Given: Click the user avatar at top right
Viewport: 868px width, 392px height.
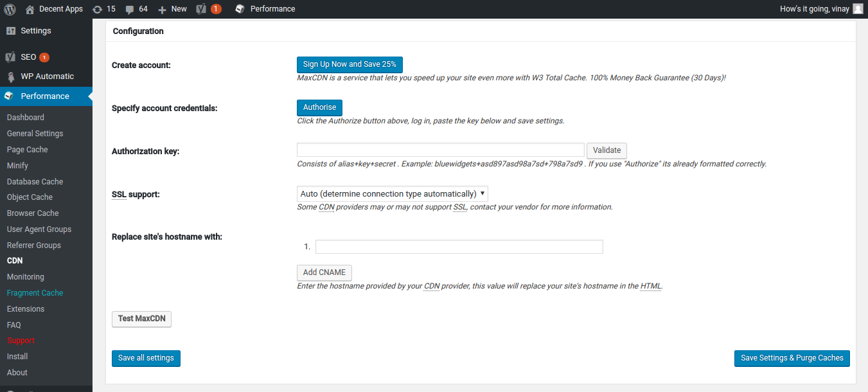Looking at the screenshot, I should (858, 9).
